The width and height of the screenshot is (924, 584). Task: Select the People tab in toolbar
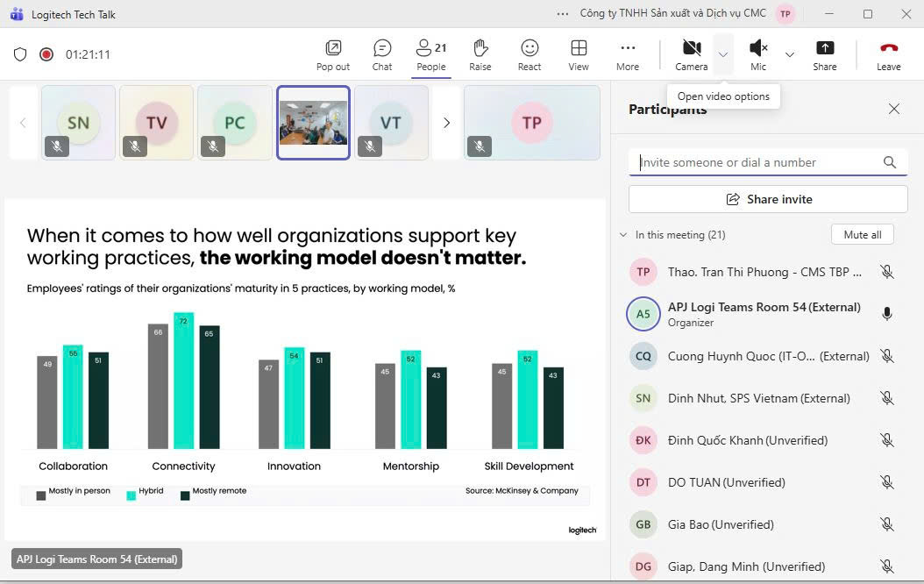[x=431, y=54]
